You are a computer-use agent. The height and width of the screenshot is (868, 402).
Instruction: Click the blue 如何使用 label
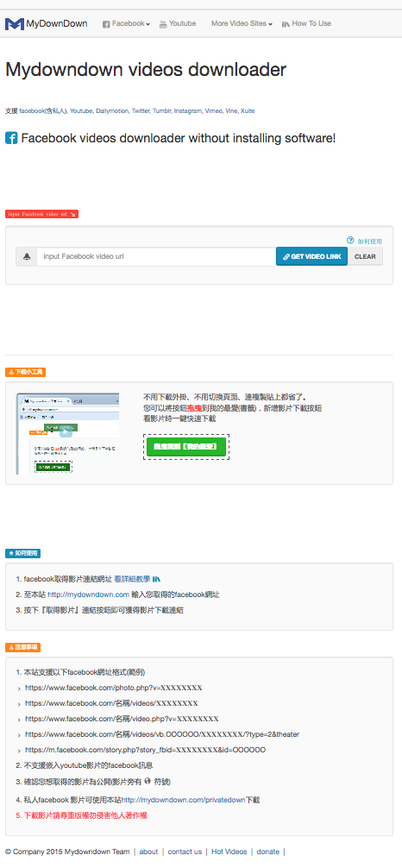coord(22,554)
